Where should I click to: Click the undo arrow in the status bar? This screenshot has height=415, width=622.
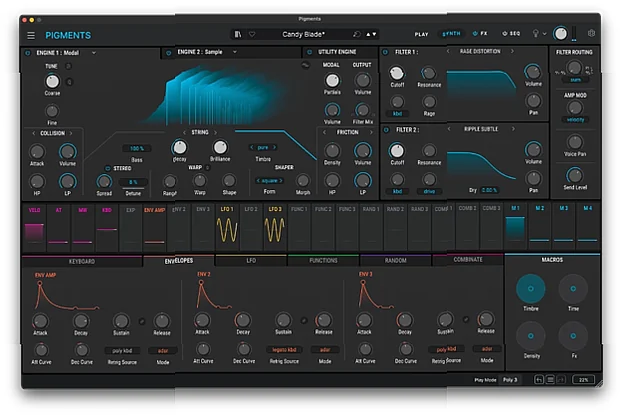(x=539, y=380)
